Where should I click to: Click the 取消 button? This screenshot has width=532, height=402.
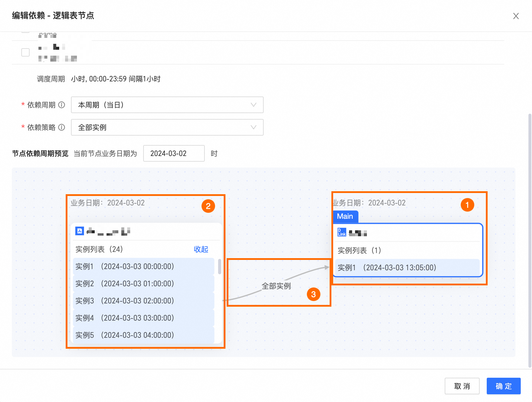click(x=462, y=386)
